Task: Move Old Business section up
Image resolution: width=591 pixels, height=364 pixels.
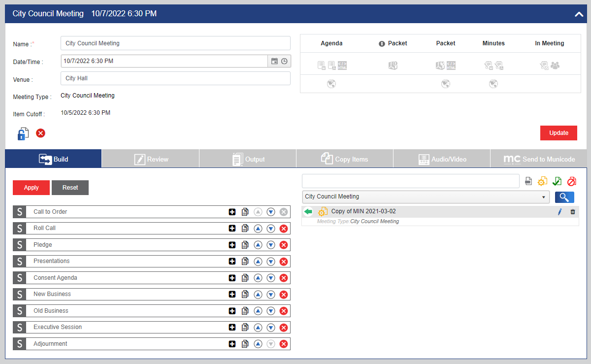Action: point(258,311)
